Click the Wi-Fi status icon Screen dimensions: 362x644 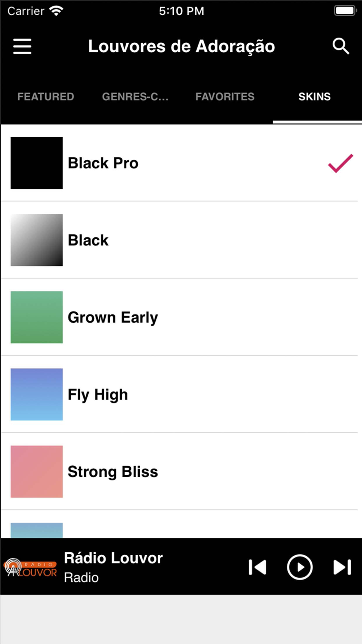(x=56, y=11)
